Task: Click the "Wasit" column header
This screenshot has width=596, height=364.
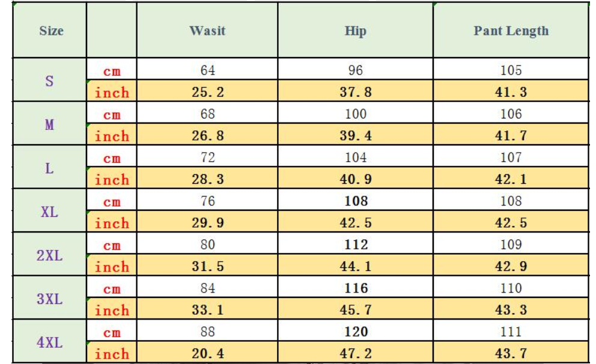Action: (x=207, y=31)
